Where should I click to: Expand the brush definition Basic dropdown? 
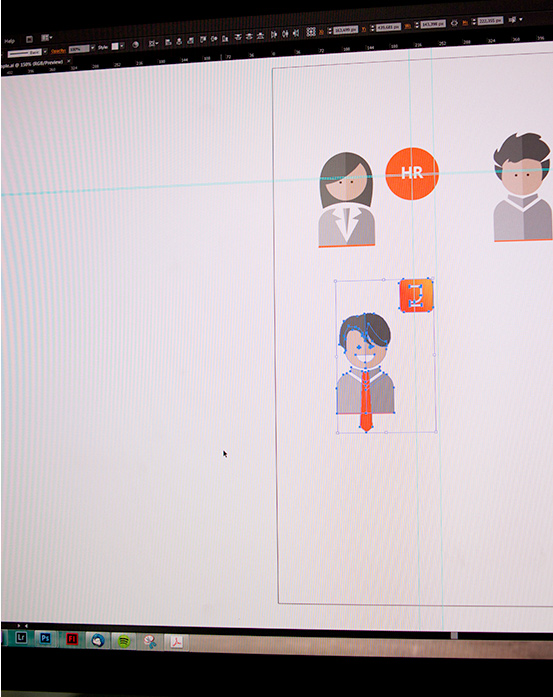click(x=45, y=52)
